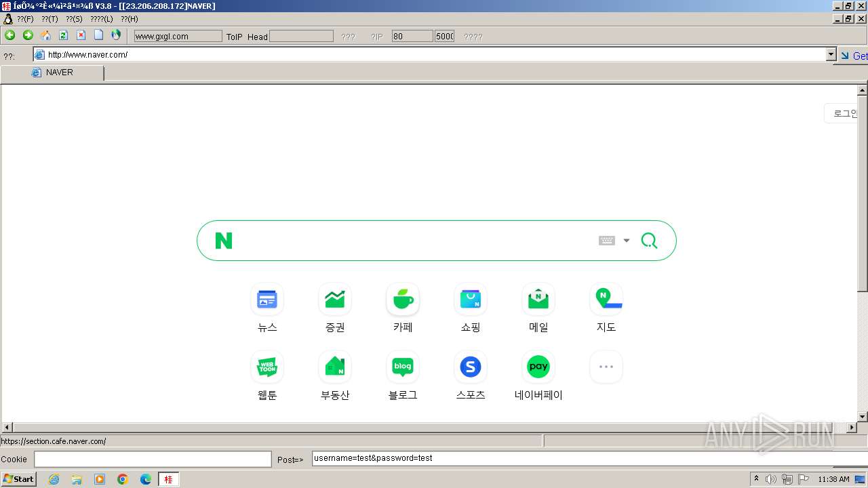Refresh the page with the toolbar refresh icon
This screenshot has width=868, height=488.
pos(63,35)
